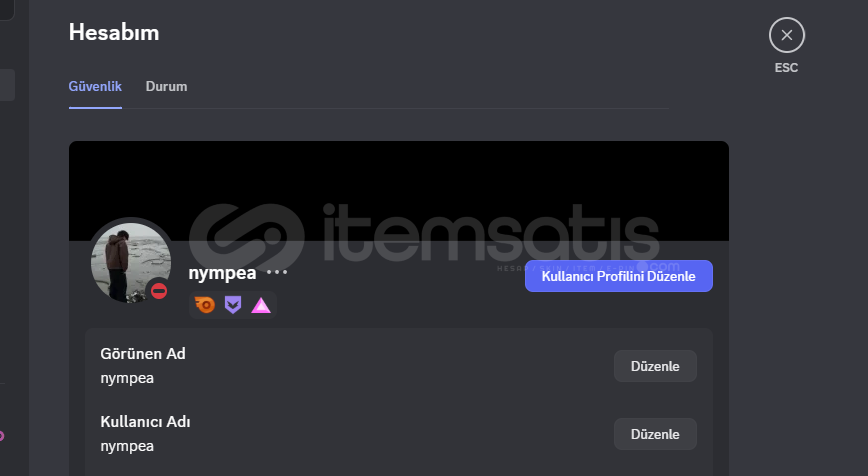Image resolution: width=868 pixels, height=476 pixels.
Task: Select the Güvenlik tab
Action: coord(95,86)
